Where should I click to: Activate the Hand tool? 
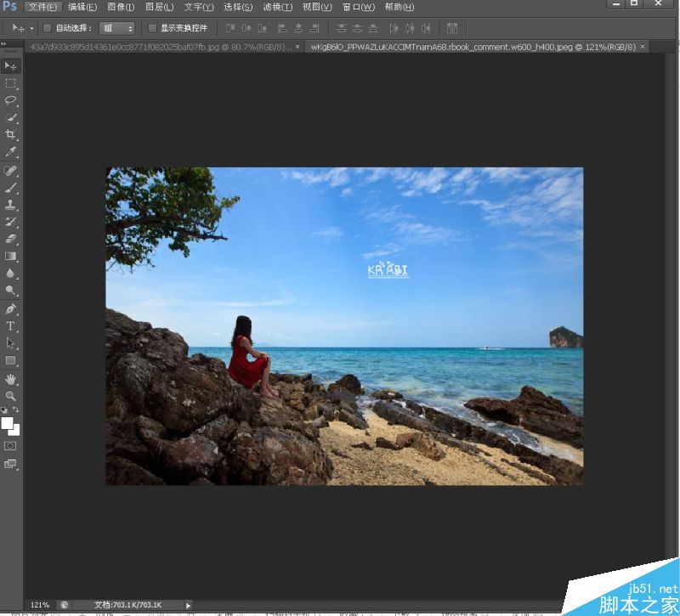point(10,380)
